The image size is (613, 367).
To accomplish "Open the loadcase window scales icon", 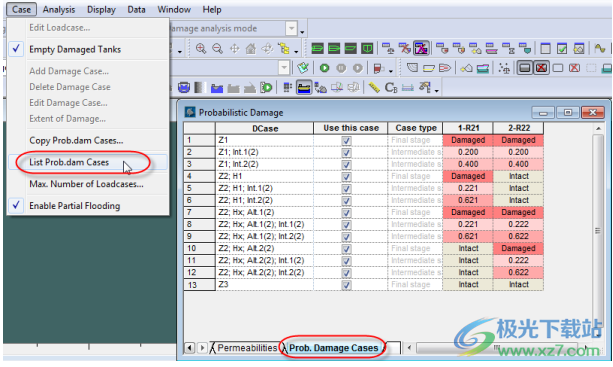I will [x=388, y=48].
